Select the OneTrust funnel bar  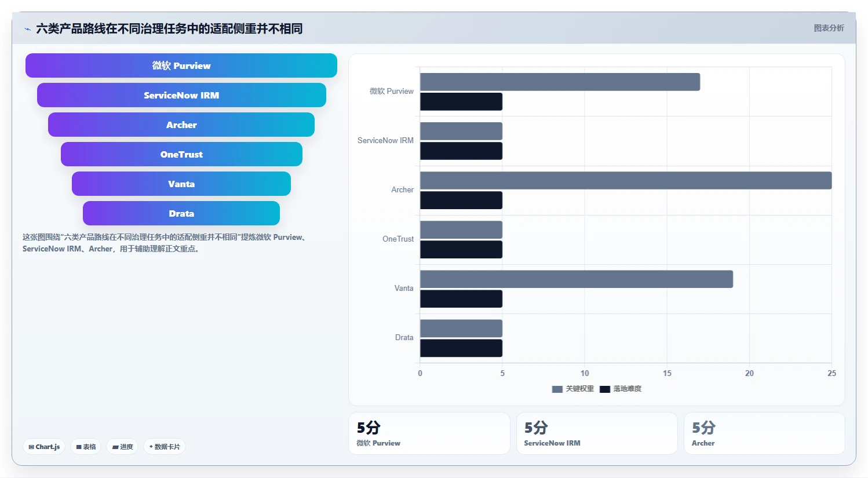pos(181,154)
